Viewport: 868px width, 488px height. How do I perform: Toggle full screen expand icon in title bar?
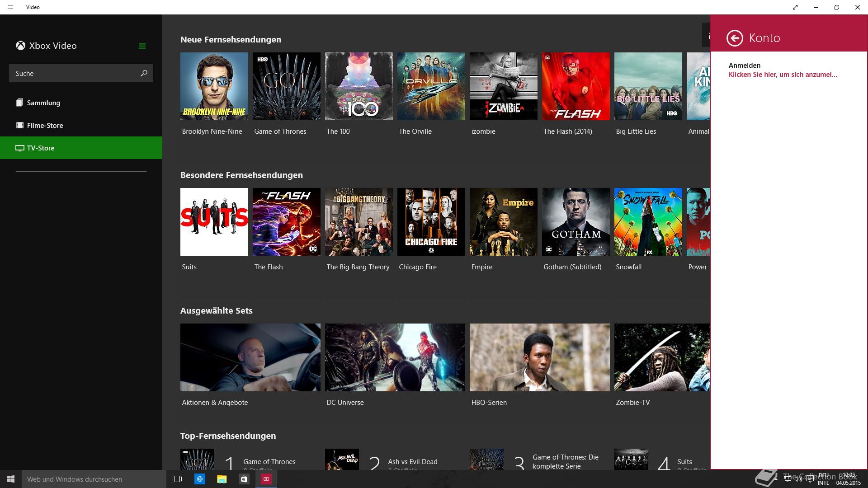pyautogui.click(x=795, y=7)
